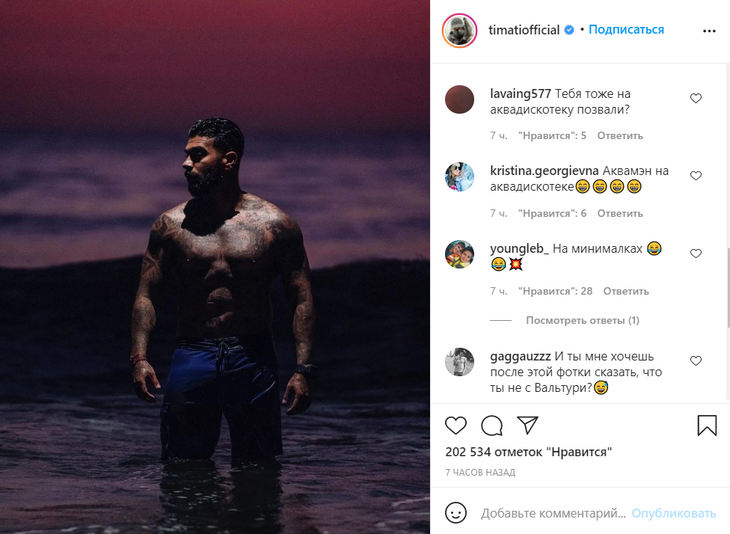
Task: Open lavaing577 commenter avatar
Action: 459,99
